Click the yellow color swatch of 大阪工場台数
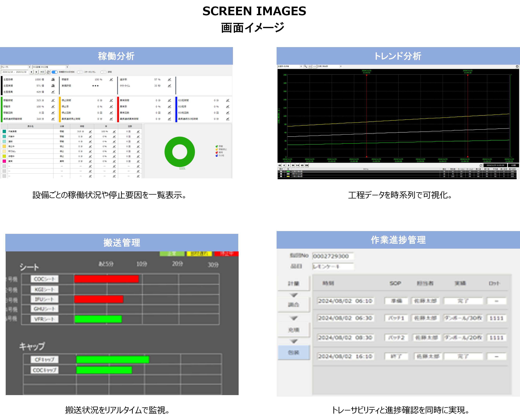 (288, 176)
